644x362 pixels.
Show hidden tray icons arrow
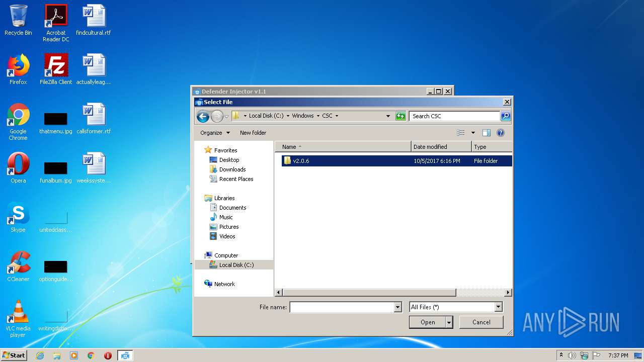pyautogui.click(x=561, y=355)
